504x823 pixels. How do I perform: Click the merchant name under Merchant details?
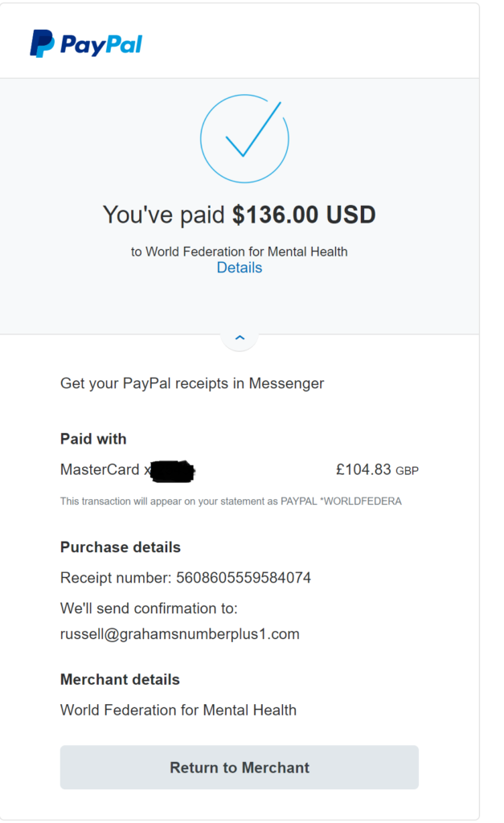[178, 710]
